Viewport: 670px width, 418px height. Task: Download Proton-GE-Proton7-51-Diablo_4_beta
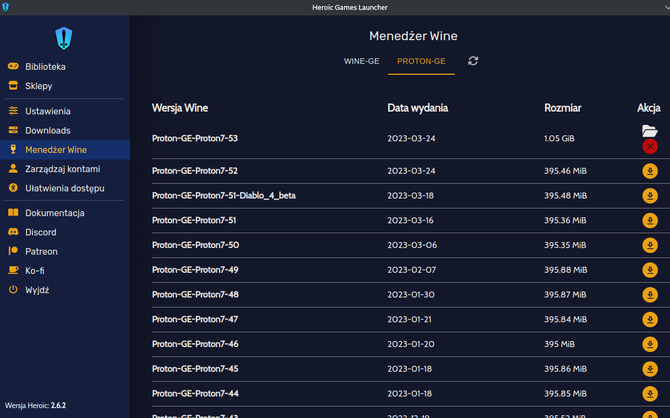click(x=650, y=196)
